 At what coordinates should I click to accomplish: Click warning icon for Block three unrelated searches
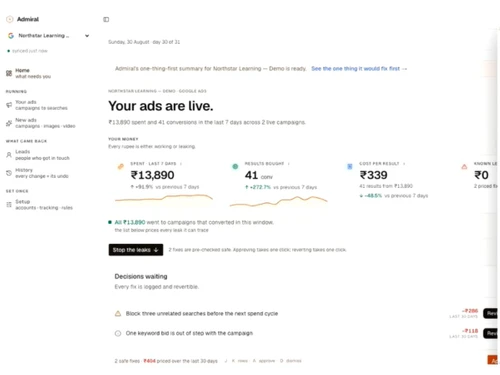coord(118,314)
